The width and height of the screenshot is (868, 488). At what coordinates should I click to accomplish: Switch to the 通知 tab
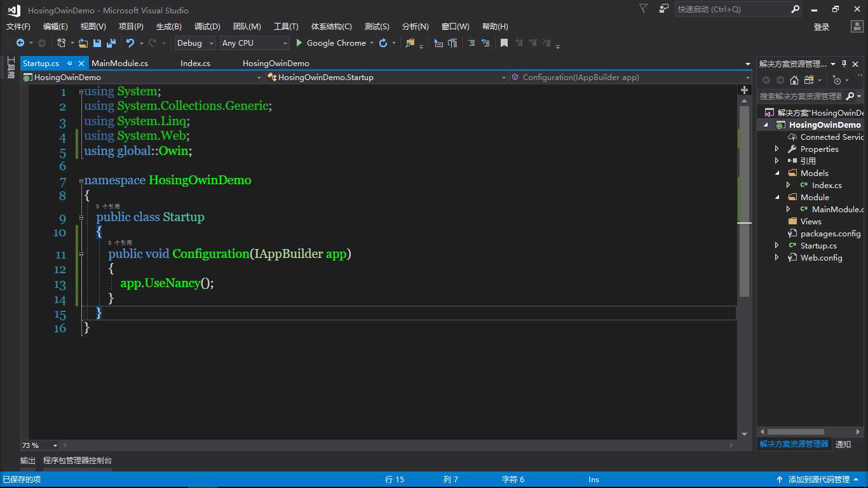tap(843, 444)
